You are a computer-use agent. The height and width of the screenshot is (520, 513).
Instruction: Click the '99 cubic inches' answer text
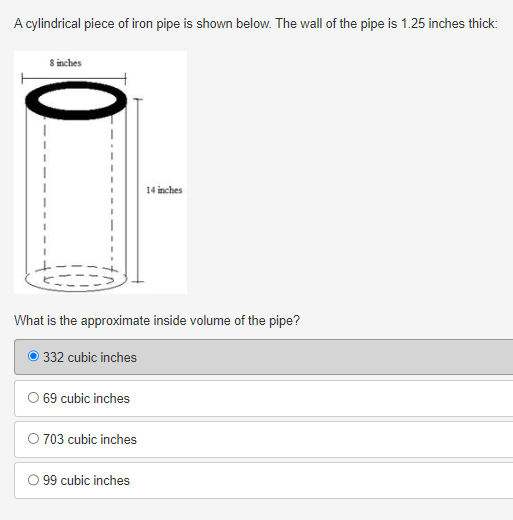point(86,480)
